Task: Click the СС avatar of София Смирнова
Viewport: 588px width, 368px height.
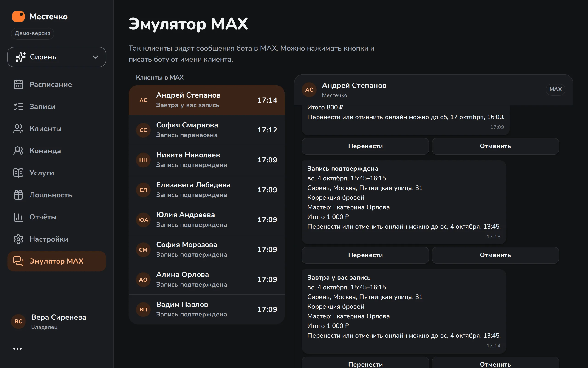Action: (x=143, y=130)
